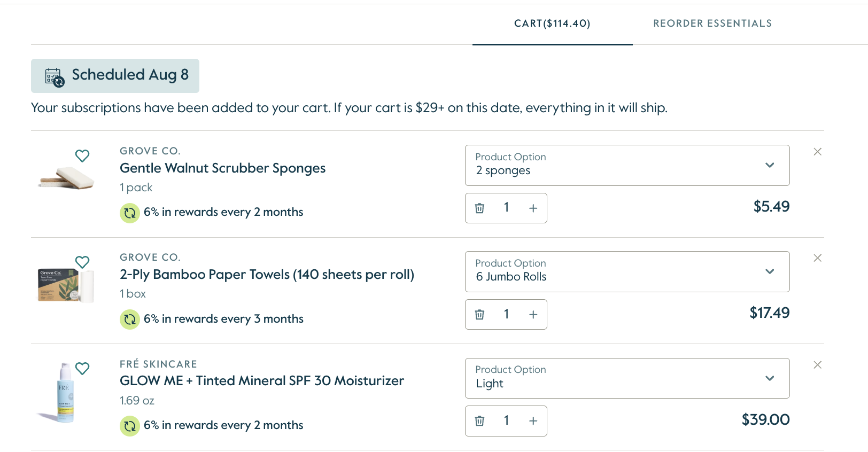Click the $17.49 price
The width and height of the screenshot is (868, 452).
point(770,313)
